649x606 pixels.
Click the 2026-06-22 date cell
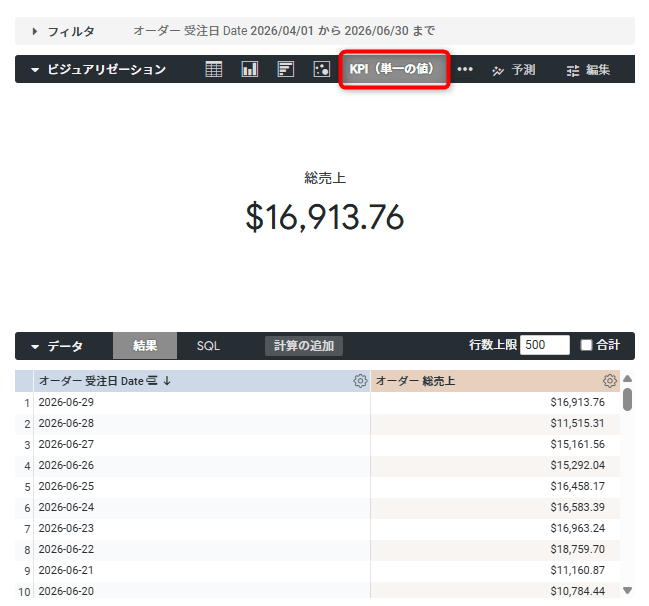202,550
